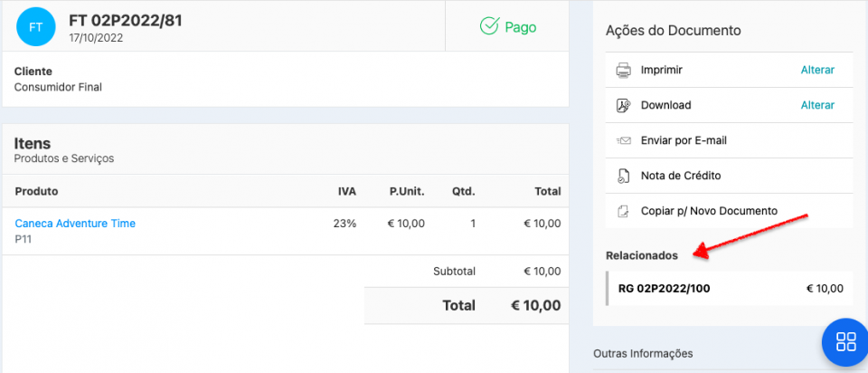868x373 pixels.
Task: Open the blue grid apps button
Action: click(x=845, y=341)
